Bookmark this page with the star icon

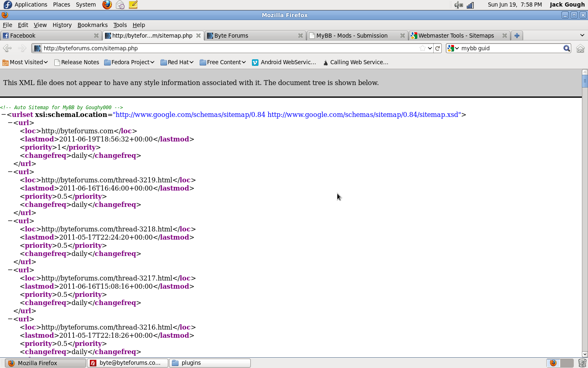pos(422,48)
